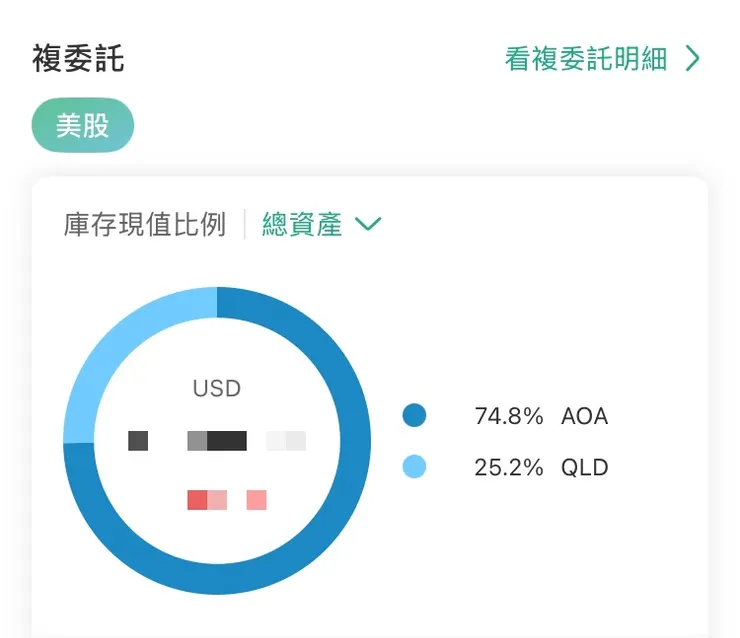Click the down chevron next to 總資產
Image resolution: width=740 pixels, height=638 pixels.
click(368, 224)
